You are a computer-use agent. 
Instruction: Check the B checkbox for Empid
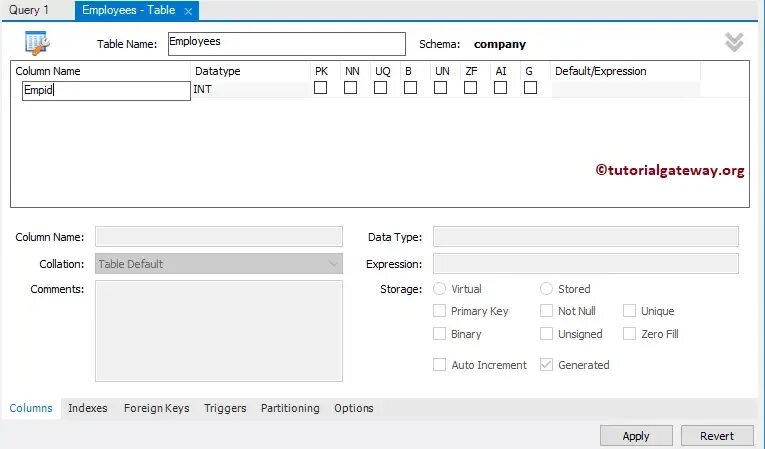(410, 88)
